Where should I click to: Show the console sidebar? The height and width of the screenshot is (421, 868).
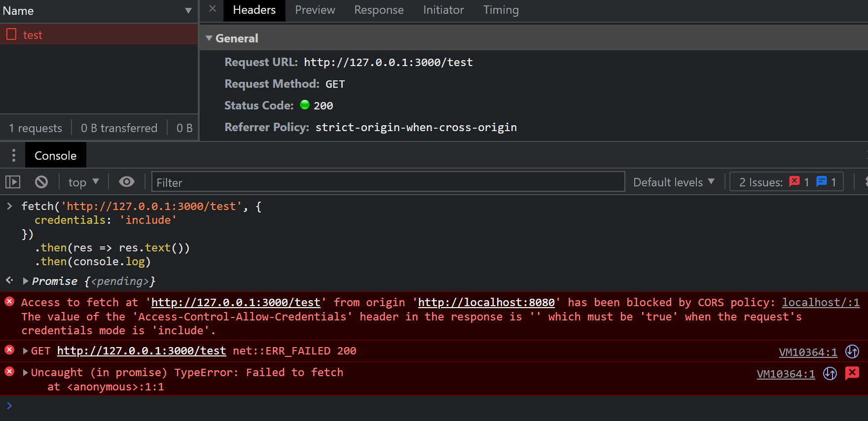click(13, 182)
